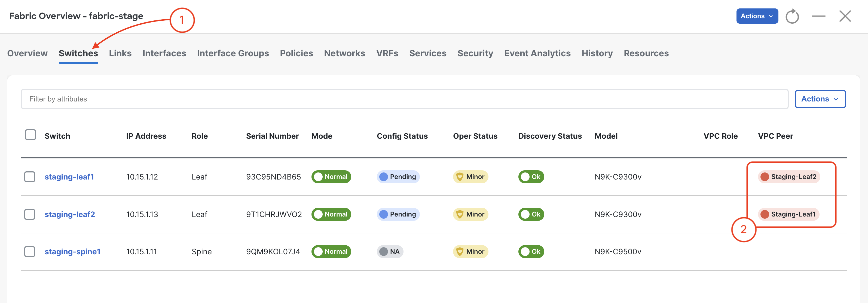Select IP address 10.15.1.13
This screenshot has height=303, width=868.
142,214
